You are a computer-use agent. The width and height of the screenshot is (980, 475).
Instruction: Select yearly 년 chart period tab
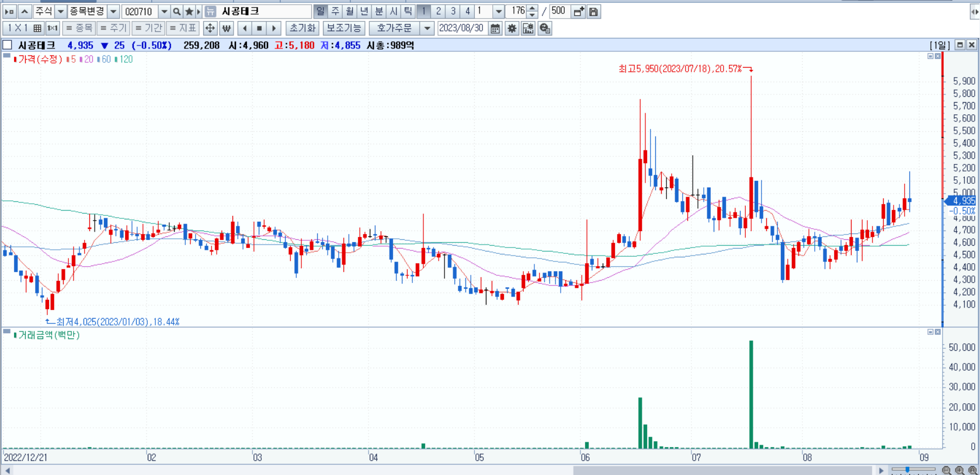pos(364,11)
